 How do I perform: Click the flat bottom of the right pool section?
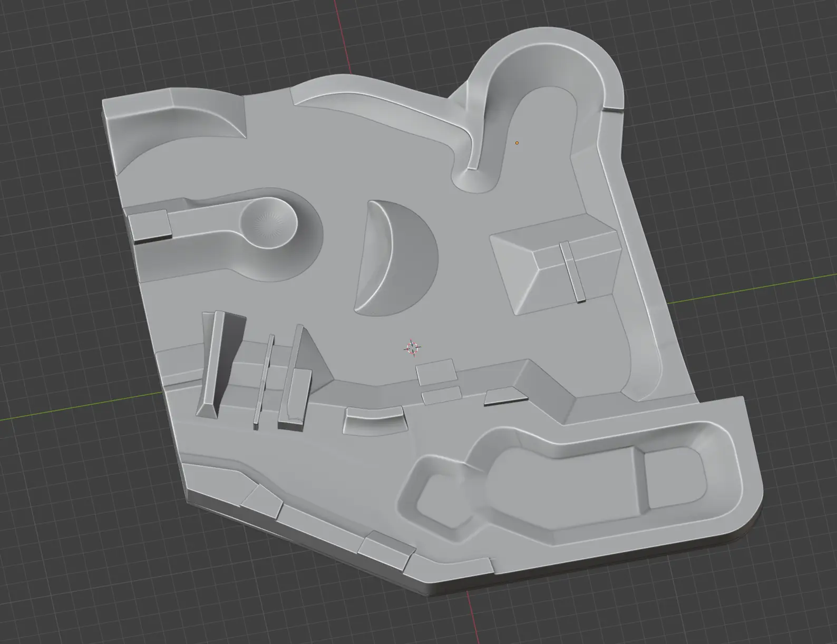coord(676,478)
